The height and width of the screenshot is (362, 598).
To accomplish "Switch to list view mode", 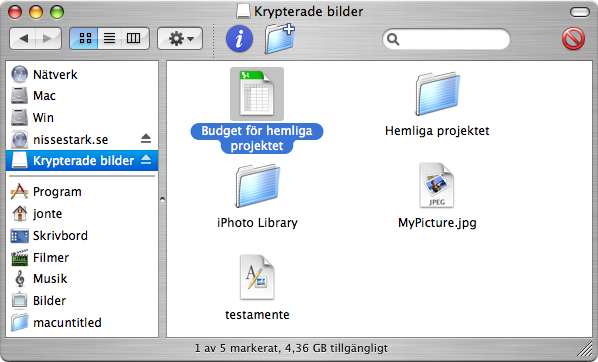I will point(109,39).
